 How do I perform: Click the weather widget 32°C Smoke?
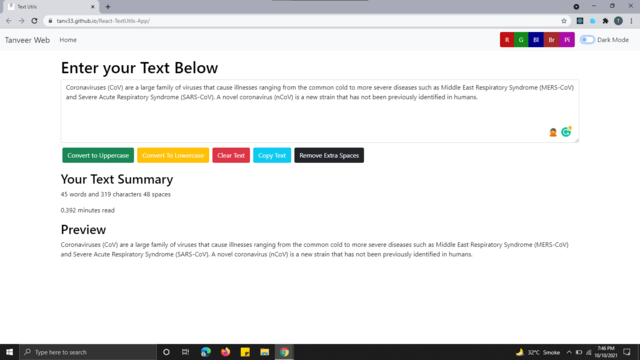(x=538, y=352)
